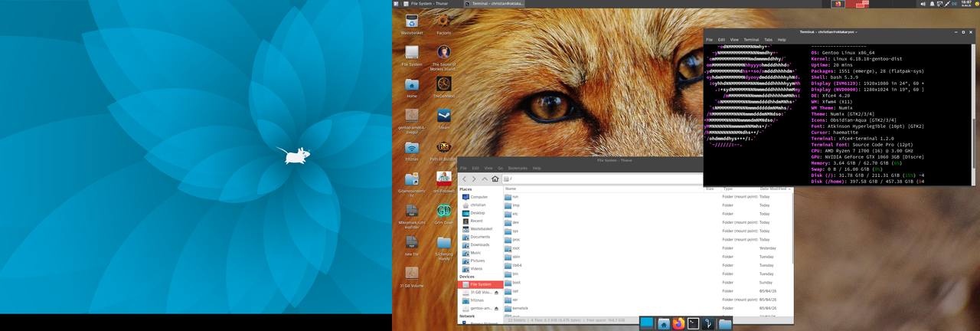Select the 'etc' folder row
This screenshot has width=980, height=331.
[x=648, y=214]
